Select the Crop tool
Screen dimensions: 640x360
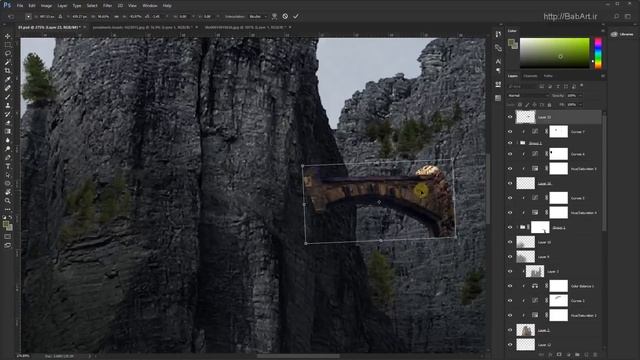click(8, 71)
